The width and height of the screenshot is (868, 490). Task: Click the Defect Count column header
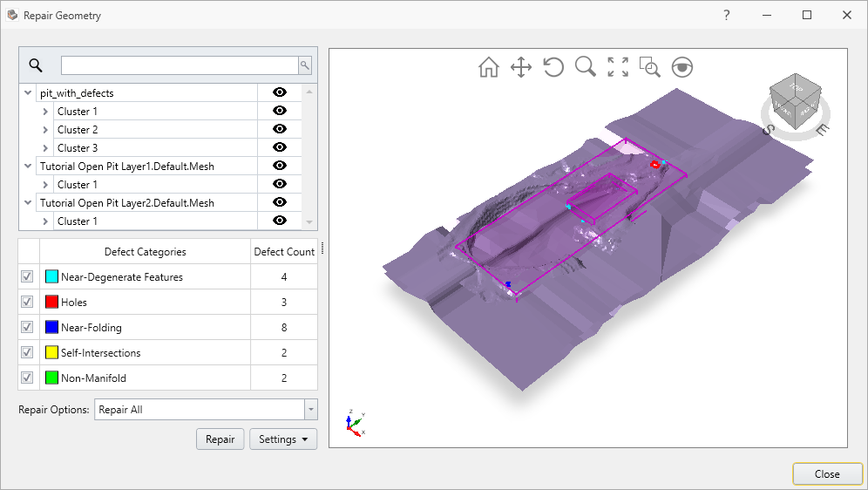(x=284, y=251)
